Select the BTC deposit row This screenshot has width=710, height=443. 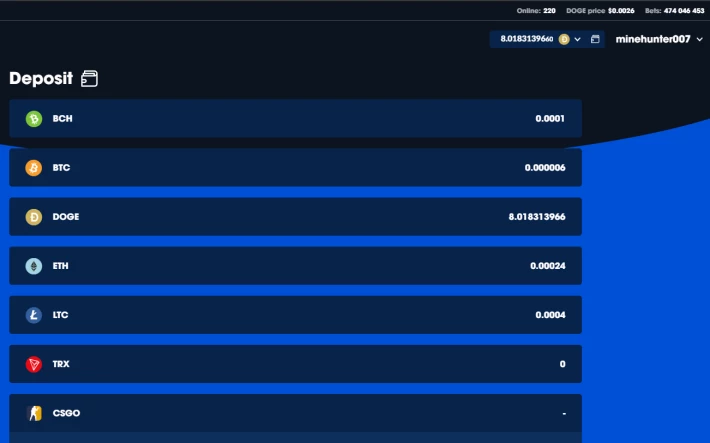[x=295, y=168]
